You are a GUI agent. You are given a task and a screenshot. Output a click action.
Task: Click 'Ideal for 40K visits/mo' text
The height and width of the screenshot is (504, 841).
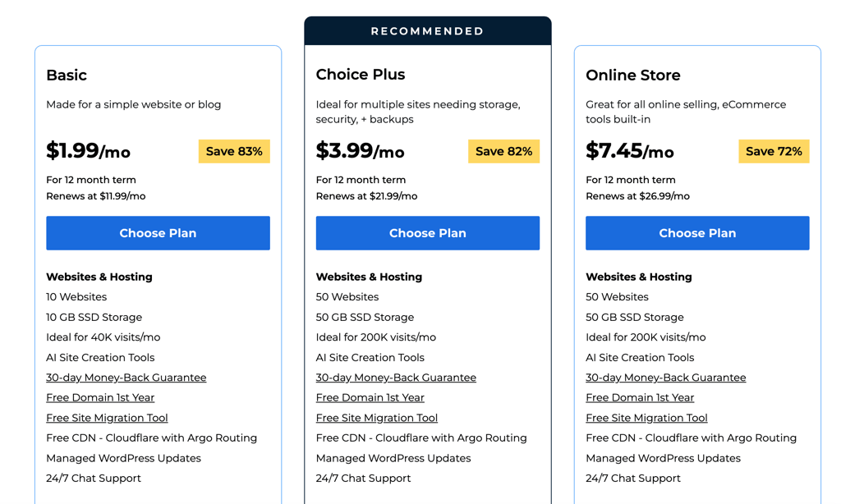(x=103, y=337)
